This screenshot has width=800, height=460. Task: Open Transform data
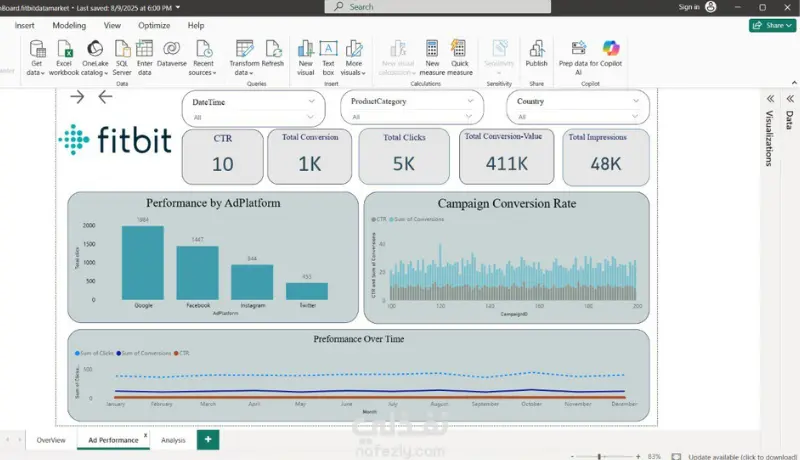244,58
